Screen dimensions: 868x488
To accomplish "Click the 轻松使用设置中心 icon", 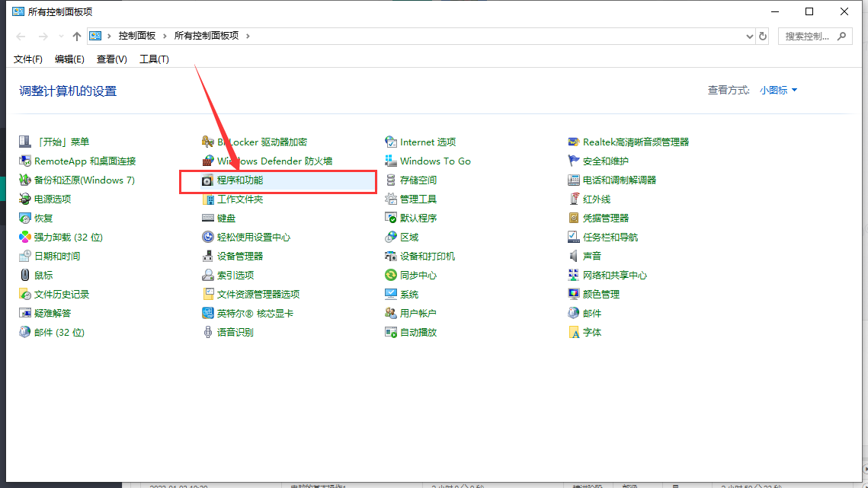I will (x=207, y=237).
